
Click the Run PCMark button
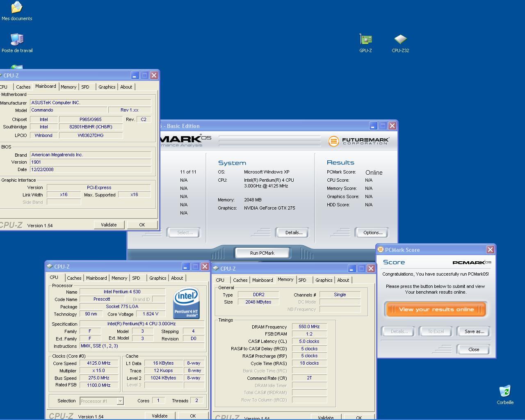tap(262, 253)
